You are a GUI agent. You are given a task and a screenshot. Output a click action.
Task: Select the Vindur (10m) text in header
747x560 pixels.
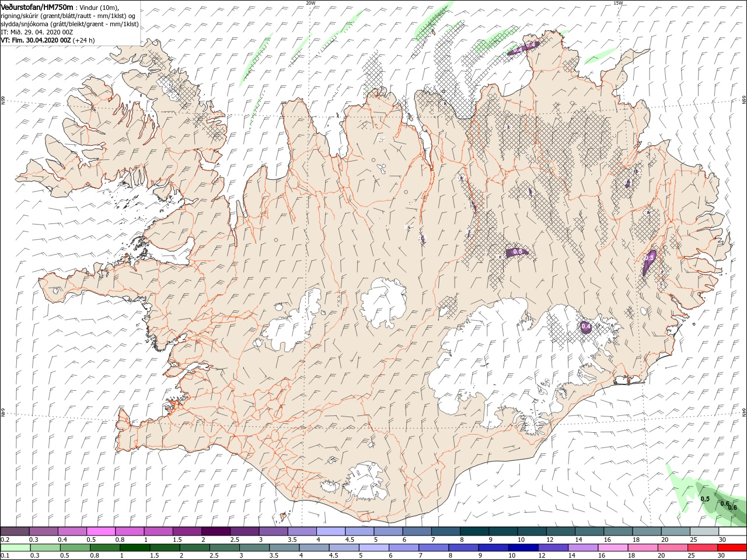point(98,7)
